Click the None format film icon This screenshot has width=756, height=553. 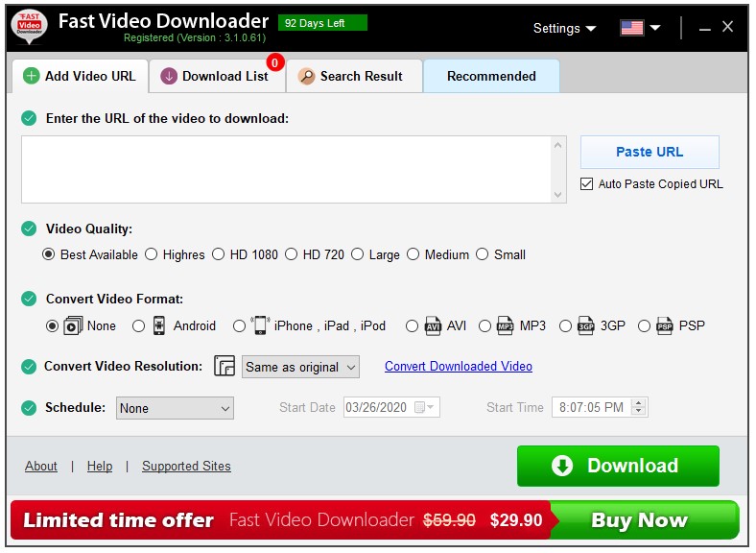coord(73,326)
